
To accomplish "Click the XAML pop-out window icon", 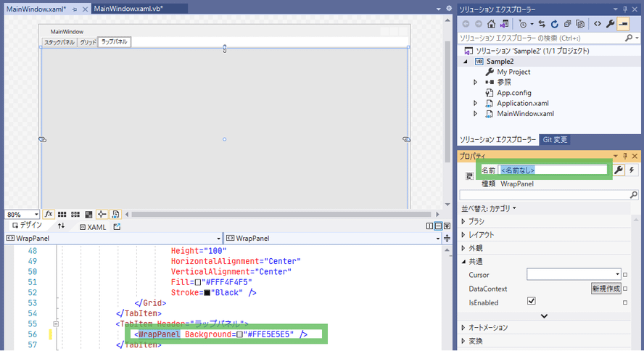I will pyautogui.click(x=117, y=226).
